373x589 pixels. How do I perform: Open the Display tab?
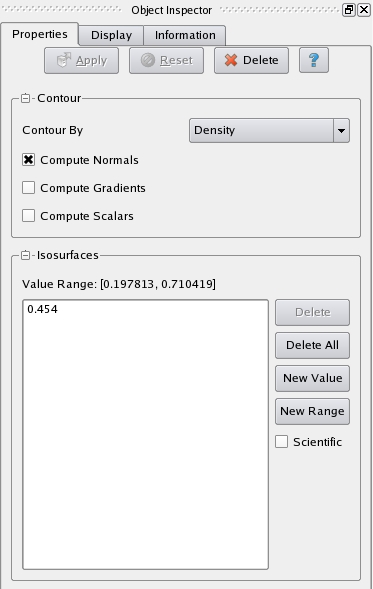tap(111, 35)
